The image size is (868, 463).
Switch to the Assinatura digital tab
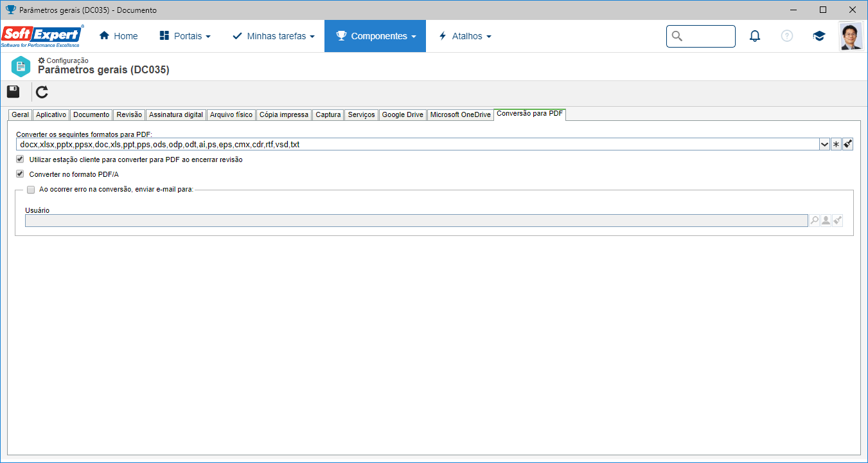coord(176,114)
